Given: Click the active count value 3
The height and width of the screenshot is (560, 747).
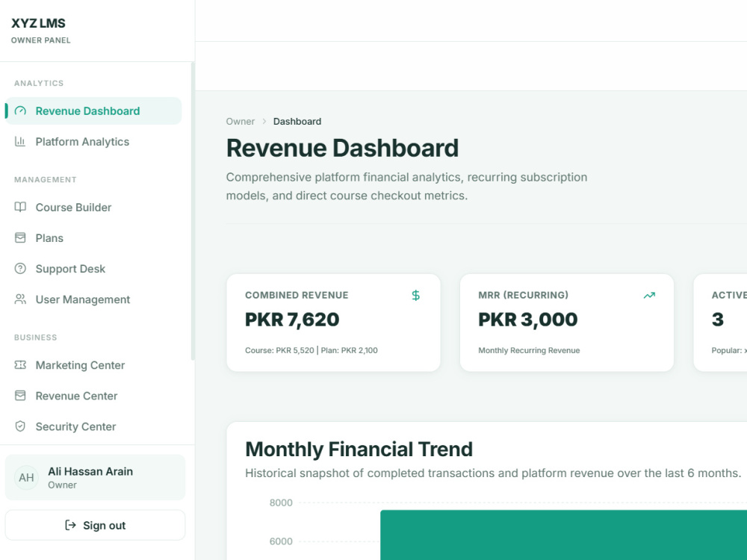Looking at the screenshot, I should (x=717, y=320).
